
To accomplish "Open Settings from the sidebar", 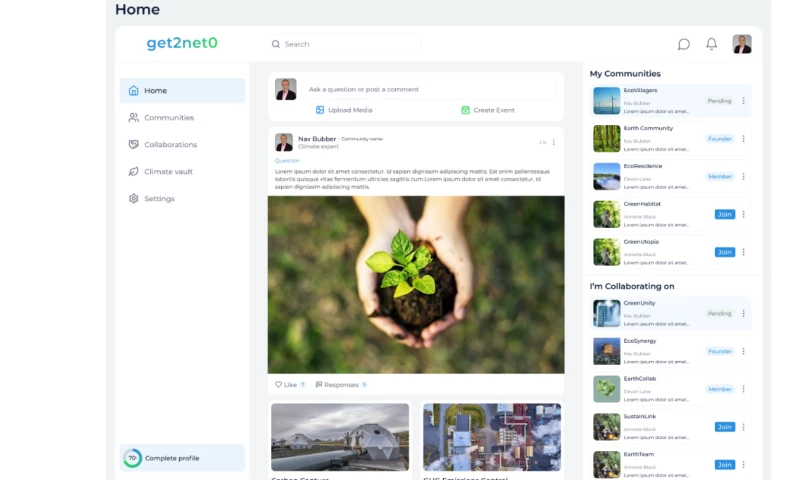I will pyautogui.click(x=159, y=199).
